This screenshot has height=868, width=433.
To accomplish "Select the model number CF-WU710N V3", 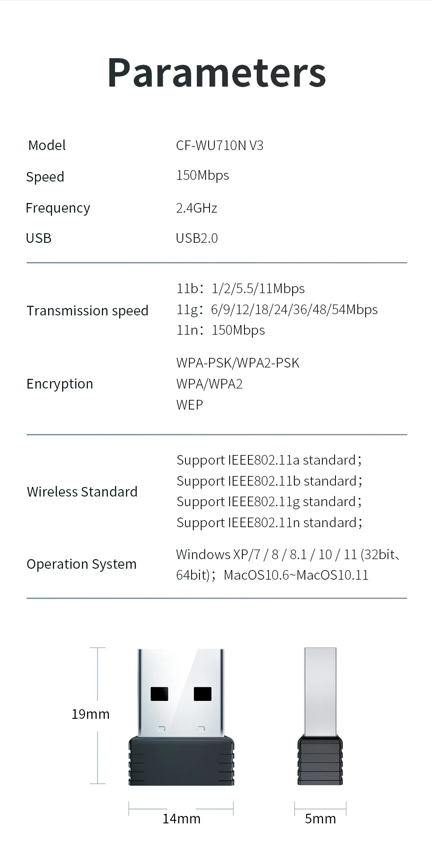I will click(x=220, y=146).
